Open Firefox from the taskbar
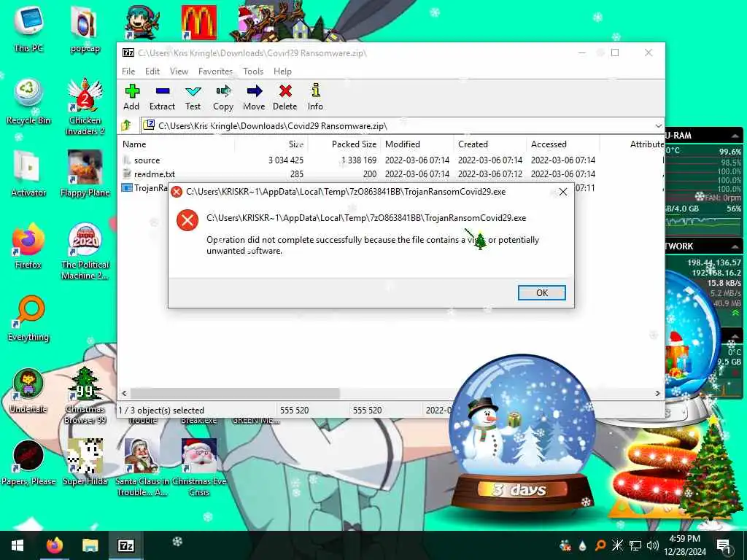Viewport: 747px width, 560px height. tap(54, 545)
